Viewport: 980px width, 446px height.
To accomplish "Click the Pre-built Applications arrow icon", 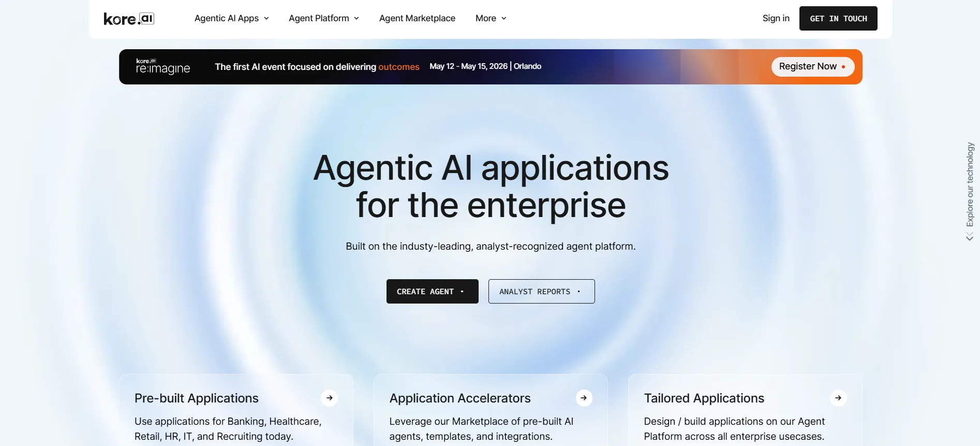I will pyautogui.click(x=330, y=398).
